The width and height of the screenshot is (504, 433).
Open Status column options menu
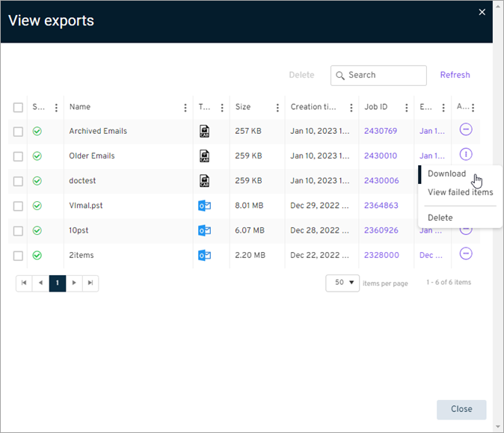click(x=56, y=108)
